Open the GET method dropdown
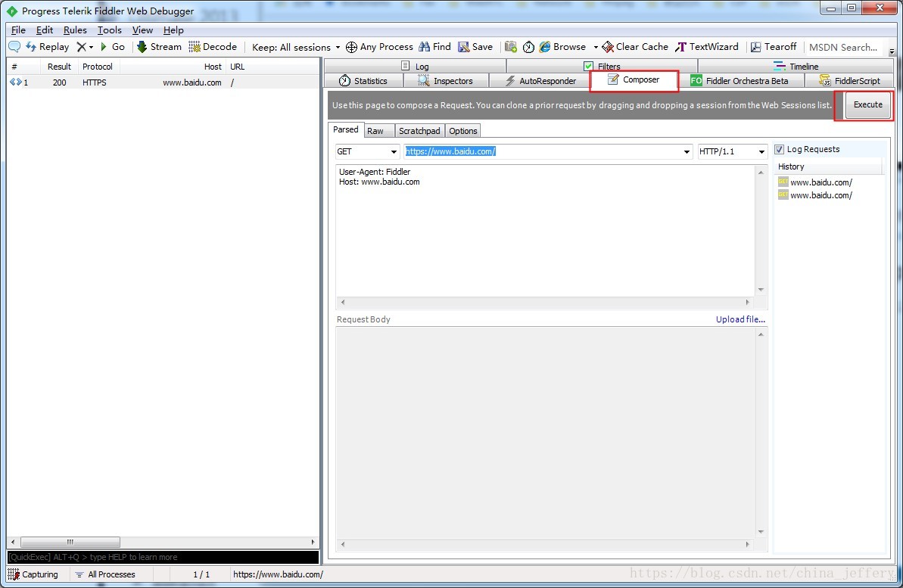The image size is (903, 588). click(x=367, y=151)
